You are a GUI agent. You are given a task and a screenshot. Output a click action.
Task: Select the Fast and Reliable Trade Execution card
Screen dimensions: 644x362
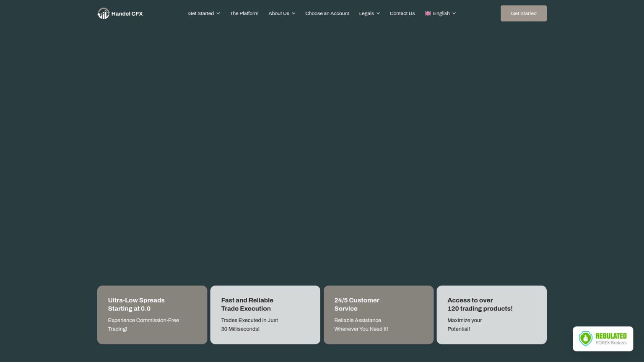point(265,315)
